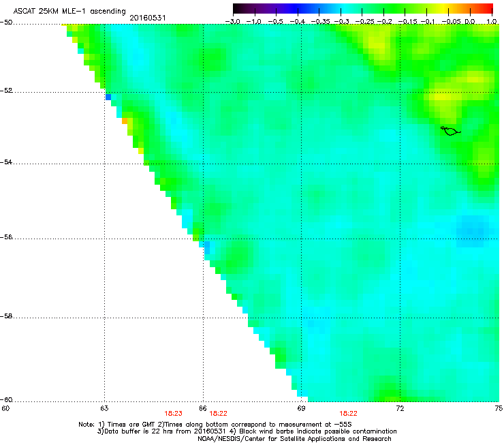This screenshot has height=443, width=504.
Task: Click the 1.0 color scale label
Action: [x=492, y=22]
